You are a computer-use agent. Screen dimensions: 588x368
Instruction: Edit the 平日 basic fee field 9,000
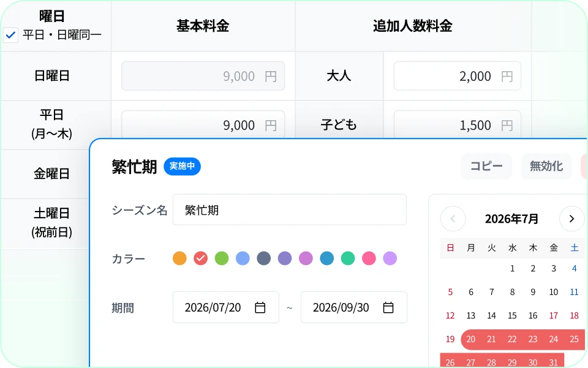click(x=203, y=125)
